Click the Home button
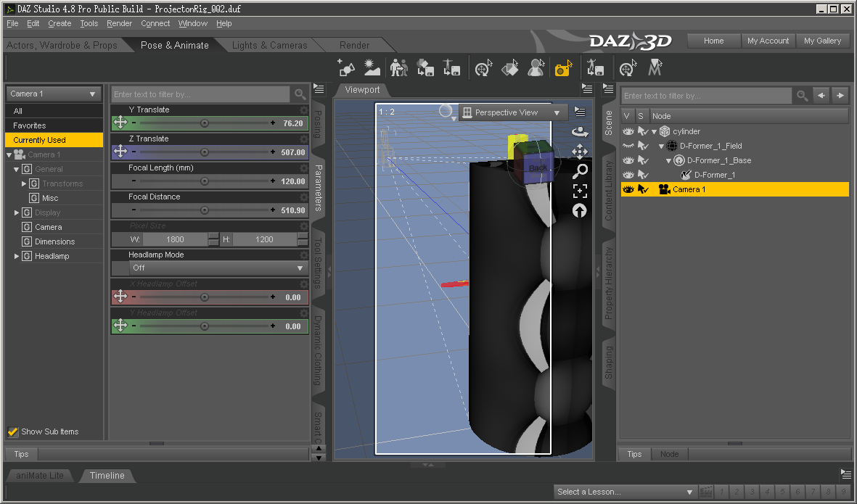The image size is (857, 504). pyautogui.click(x=713, y=41)
